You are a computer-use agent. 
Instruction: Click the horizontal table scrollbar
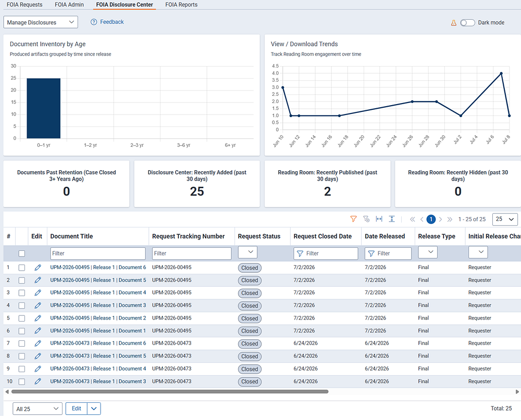170,392
